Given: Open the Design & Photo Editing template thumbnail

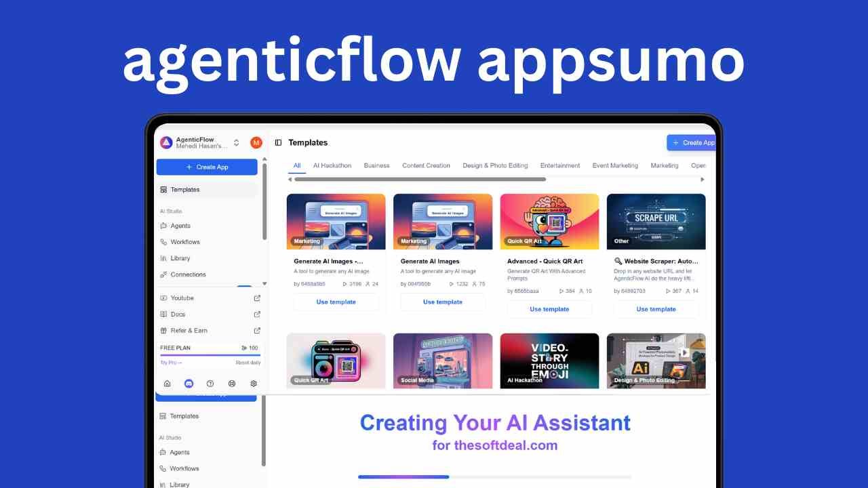Looking at the screenshot, I should point(656,361).
